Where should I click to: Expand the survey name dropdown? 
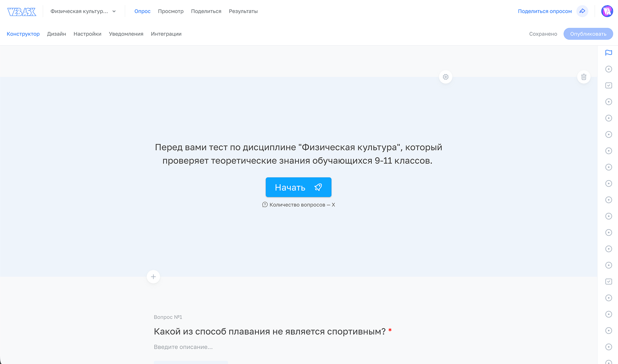coord(114,12)
